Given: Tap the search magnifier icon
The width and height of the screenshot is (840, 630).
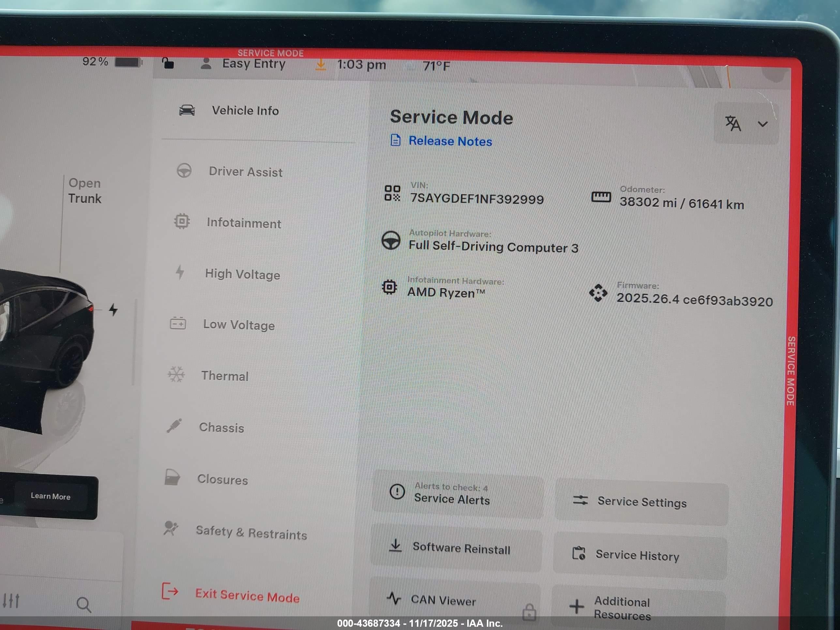Looking at the screenshot, I should pyautogui.click(x=83, y=605).
